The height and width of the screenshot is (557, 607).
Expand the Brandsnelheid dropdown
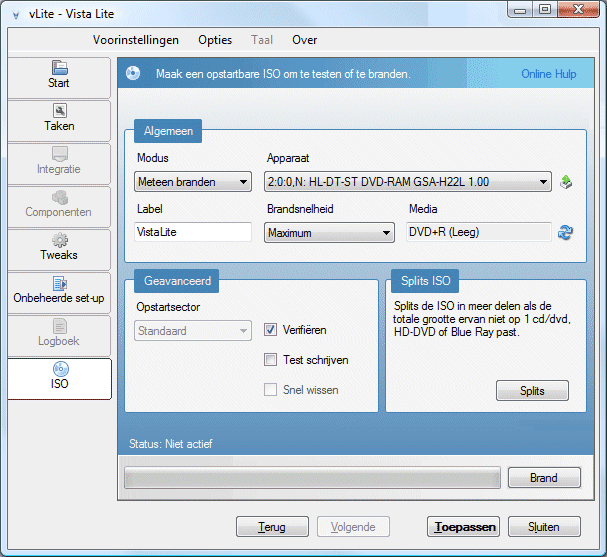[329, 233]
